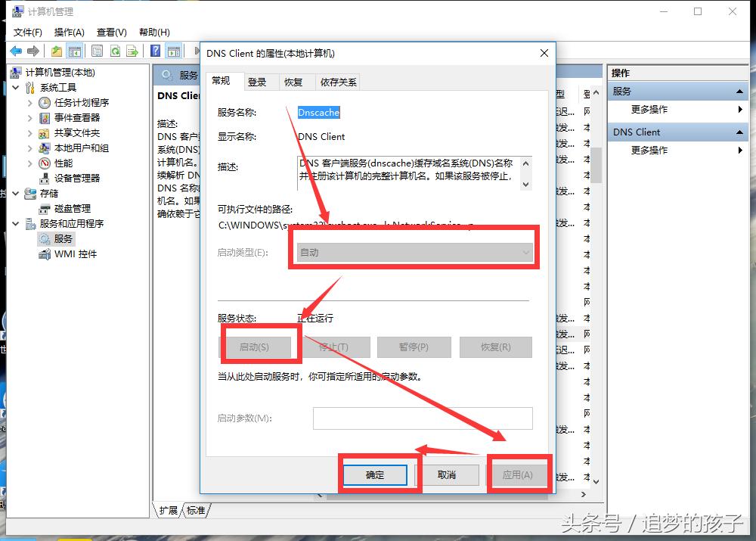This screenshot has width=756, height=541.
Task: Open the Properties toolbar icon
Action: tap(97, 51)
